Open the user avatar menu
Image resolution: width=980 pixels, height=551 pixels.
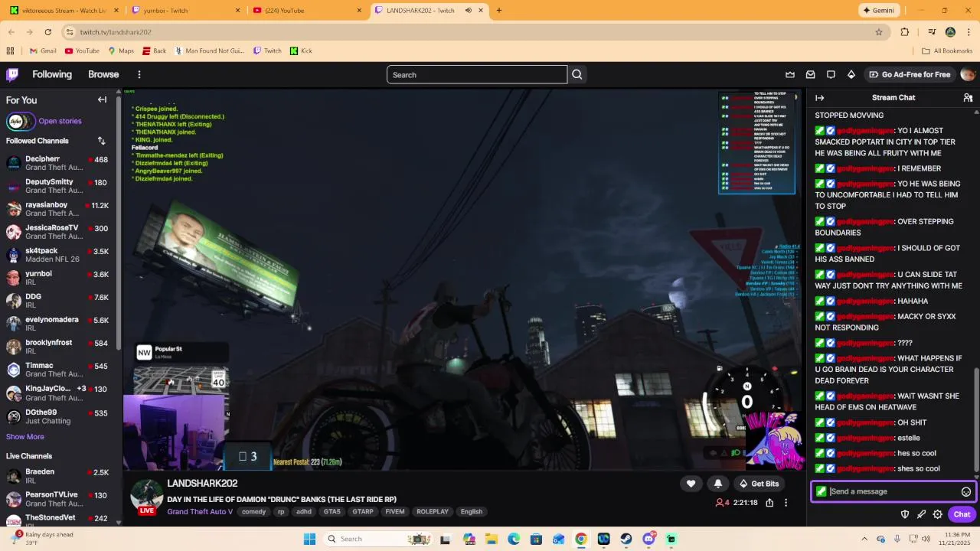click(x=968, y=74)
